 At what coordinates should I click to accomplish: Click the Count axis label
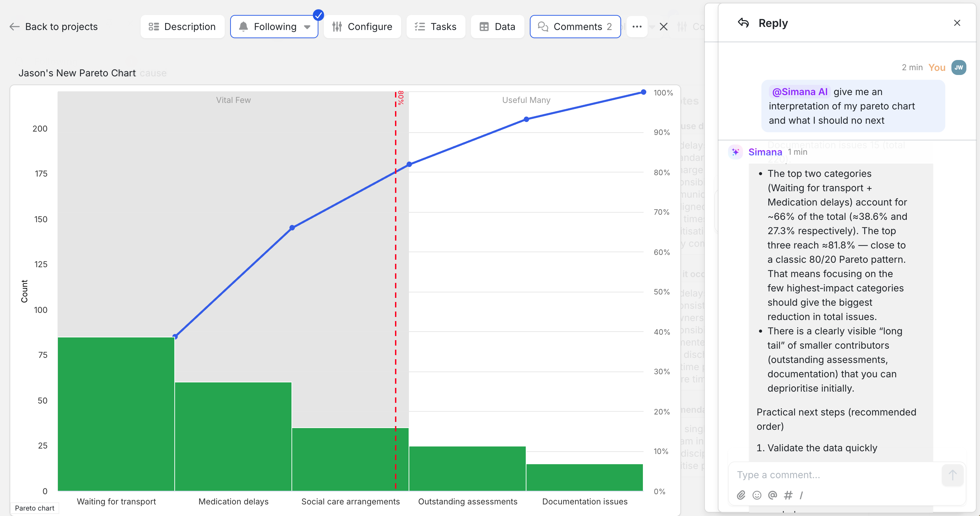[x=25, y=291]
